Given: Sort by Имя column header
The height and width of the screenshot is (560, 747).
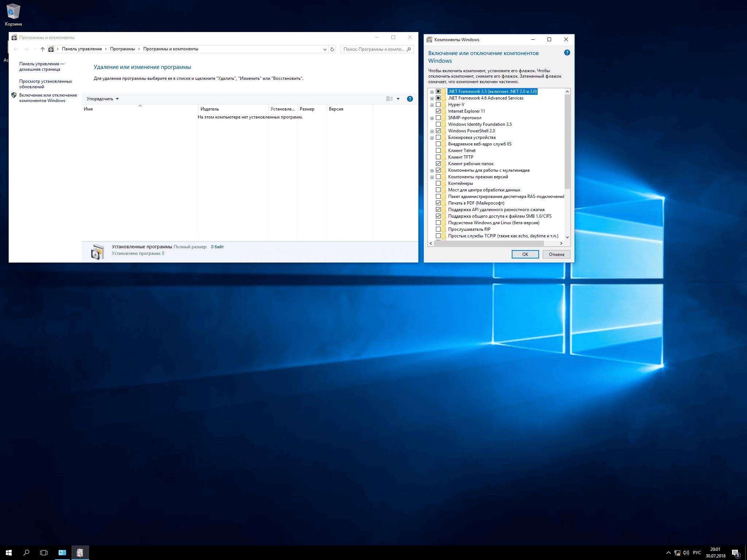Looking at the screenshot, I should [140, 109].
